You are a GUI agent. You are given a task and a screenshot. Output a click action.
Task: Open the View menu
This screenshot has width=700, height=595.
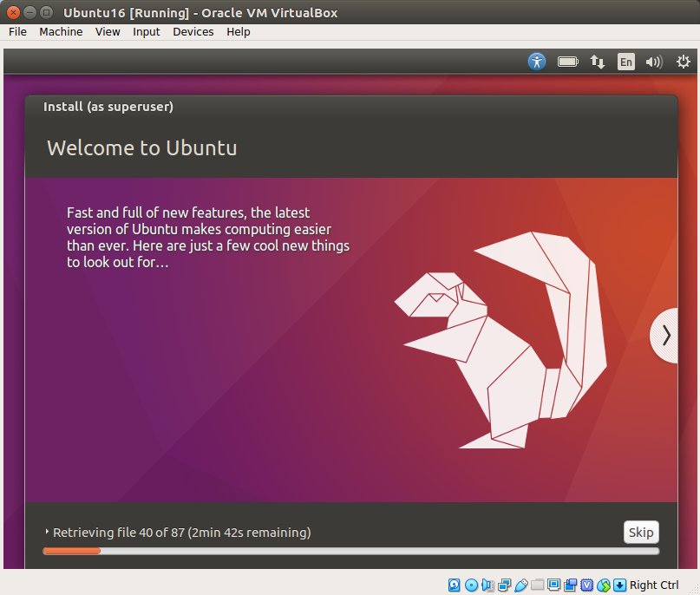(x=108, y=32)
